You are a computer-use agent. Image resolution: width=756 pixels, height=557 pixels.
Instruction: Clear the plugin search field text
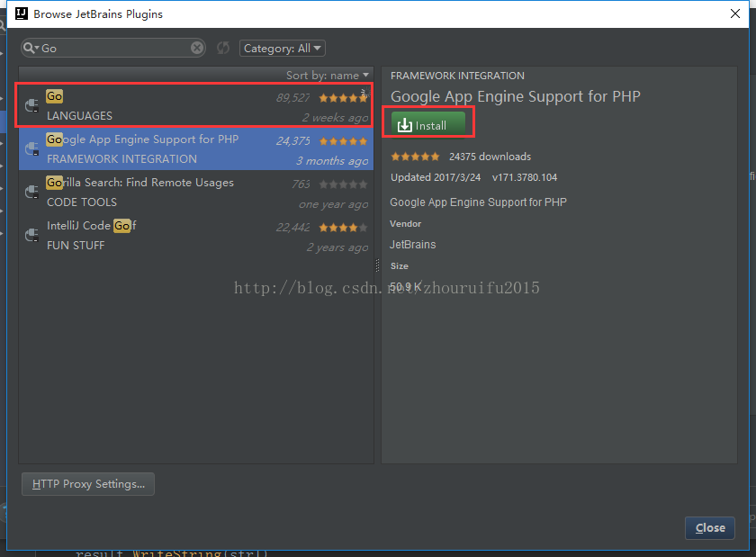[x=197, y=48]
